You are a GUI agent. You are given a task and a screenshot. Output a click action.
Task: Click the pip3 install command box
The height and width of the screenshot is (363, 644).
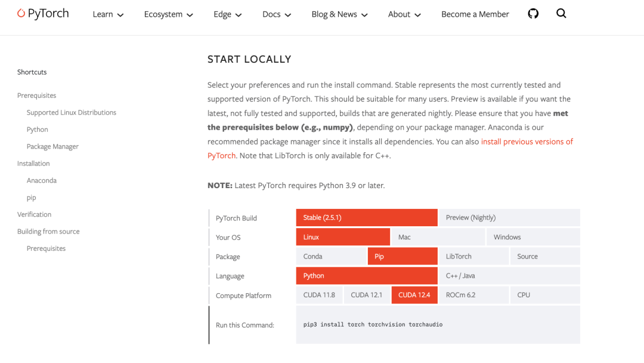pos(437,325)
